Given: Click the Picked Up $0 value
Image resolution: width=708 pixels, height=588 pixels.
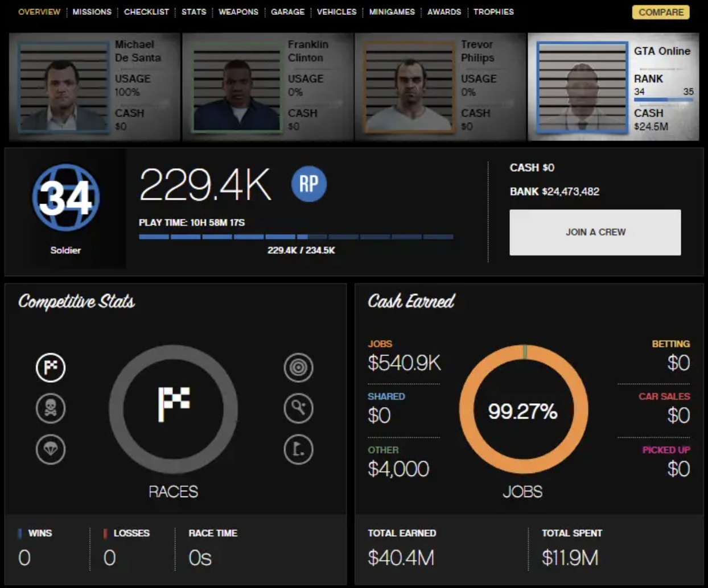Looking at the screenshot, I should 678,469.
